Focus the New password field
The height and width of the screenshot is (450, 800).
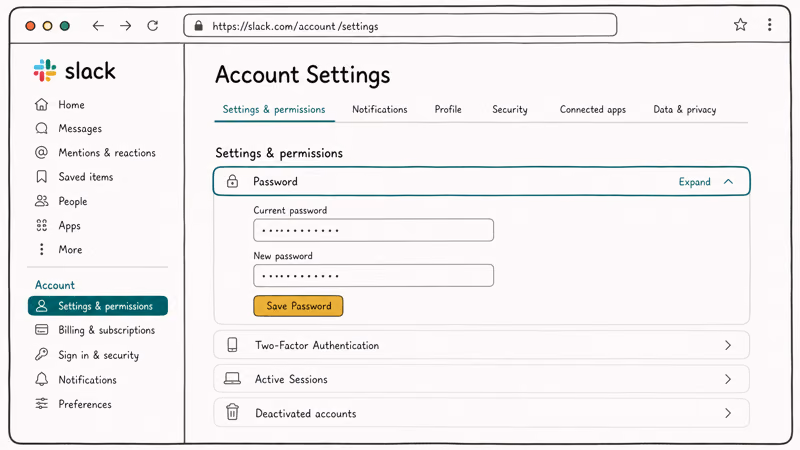coord(373,276)
